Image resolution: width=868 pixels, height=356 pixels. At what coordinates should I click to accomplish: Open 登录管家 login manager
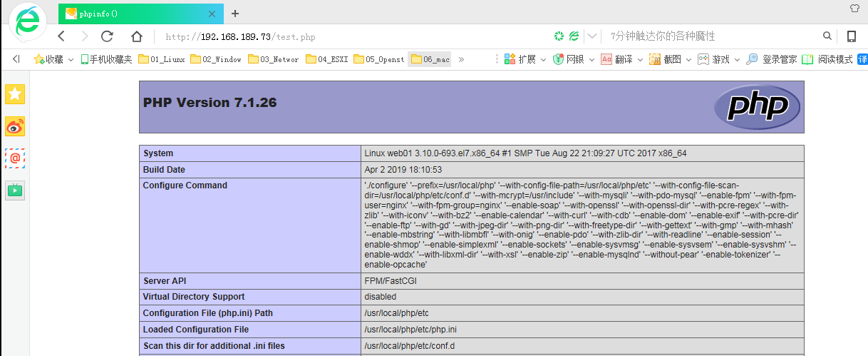pyautogui.click(x=771, y=59)
